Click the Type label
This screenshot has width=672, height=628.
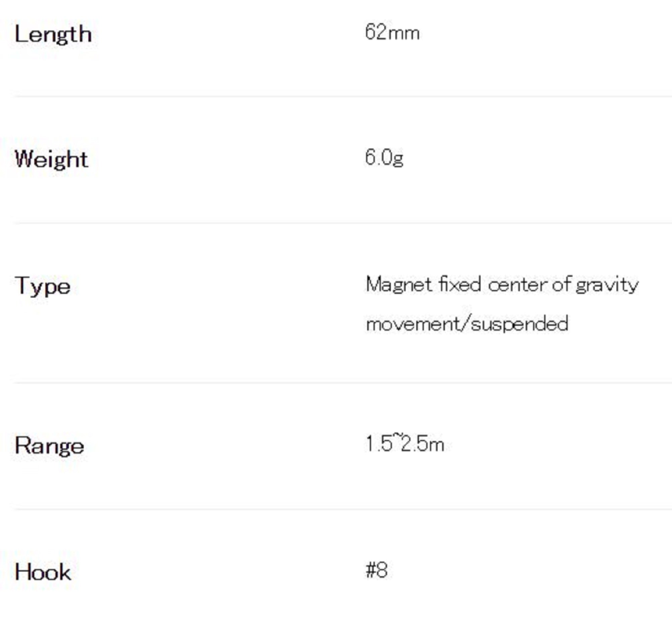tap(43, 286)
